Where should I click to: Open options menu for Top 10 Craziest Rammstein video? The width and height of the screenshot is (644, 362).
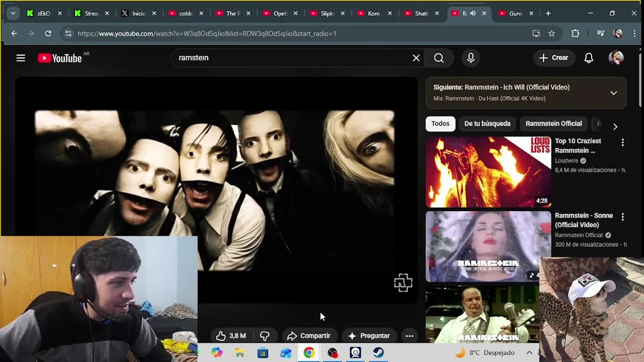pyautogui.click(x=622, y=143)
